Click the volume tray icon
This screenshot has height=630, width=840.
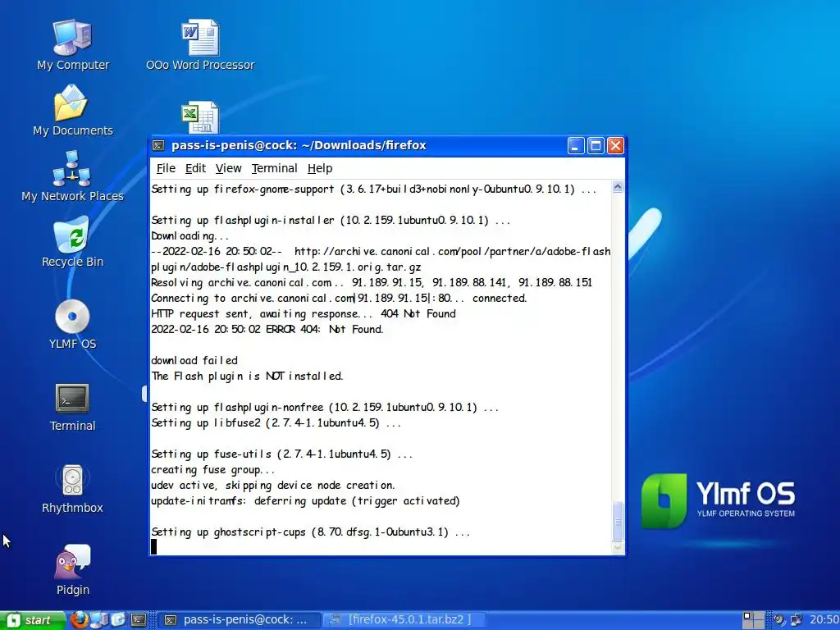[779, 620]
